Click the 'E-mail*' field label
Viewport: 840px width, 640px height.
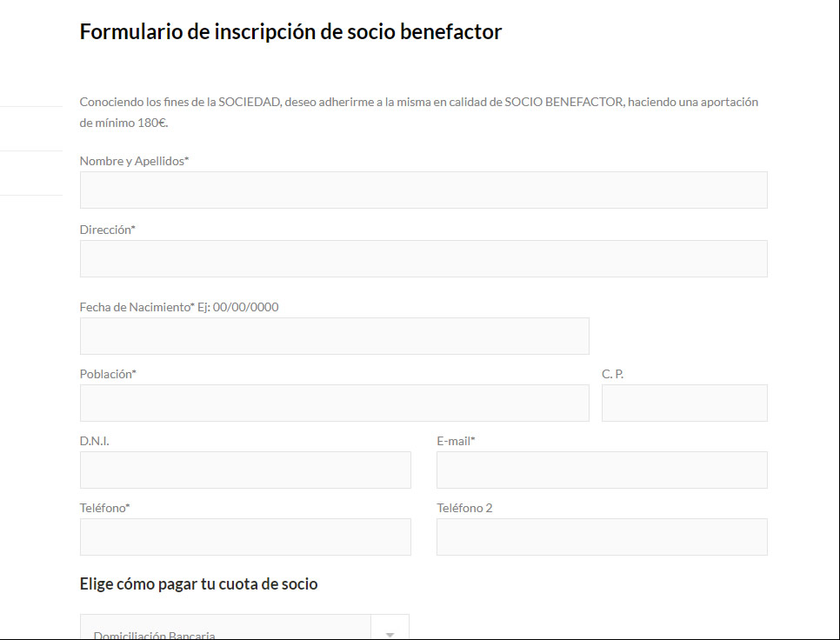(x=456, y=441)
